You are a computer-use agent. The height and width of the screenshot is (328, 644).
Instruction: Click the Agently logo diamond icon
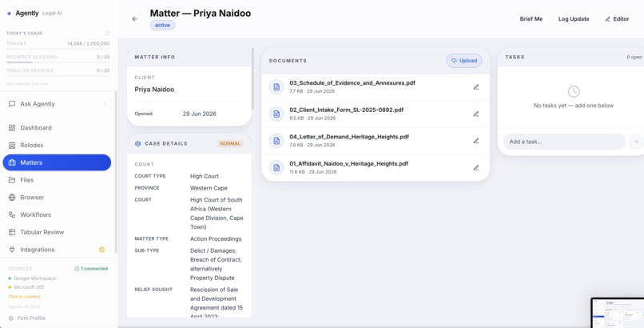coord(9,14)
